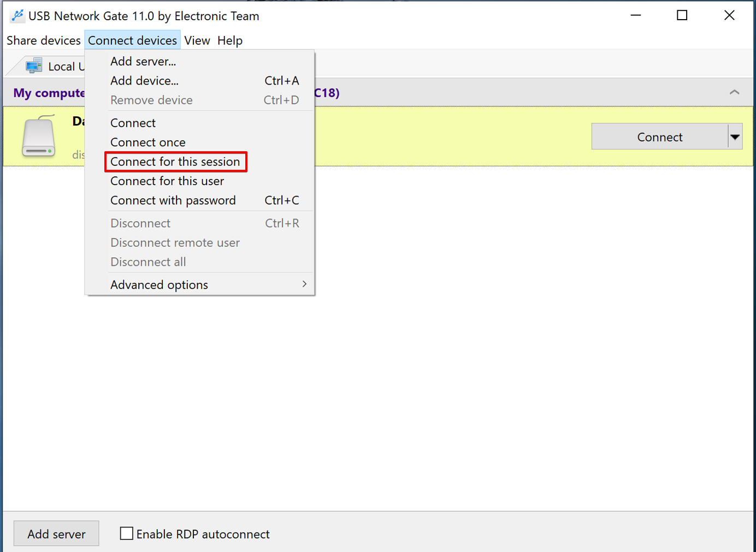Click the external drive device icon
The width and height of the screenshot is (756, 552).
tap(38, 136)
